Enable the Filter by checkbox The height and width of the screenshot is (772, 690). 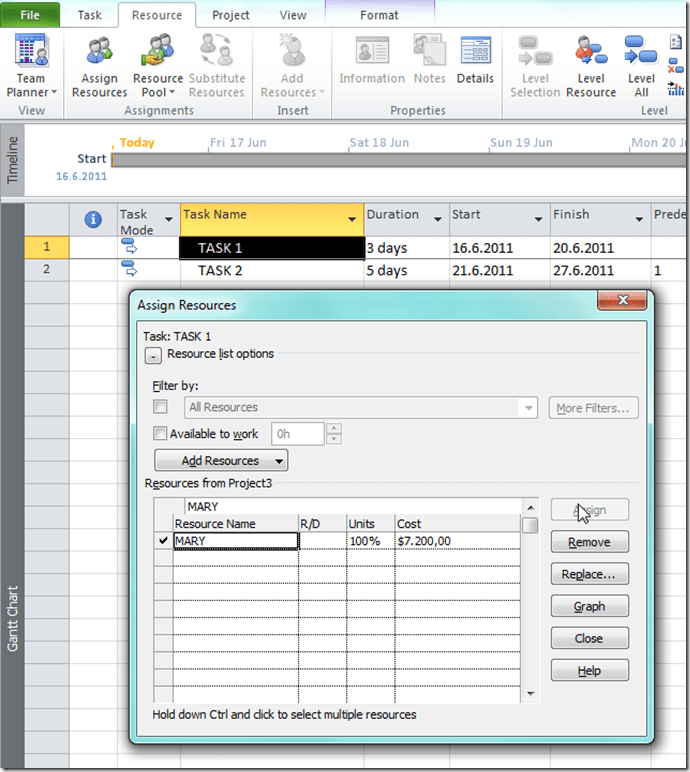click(160, 407)
